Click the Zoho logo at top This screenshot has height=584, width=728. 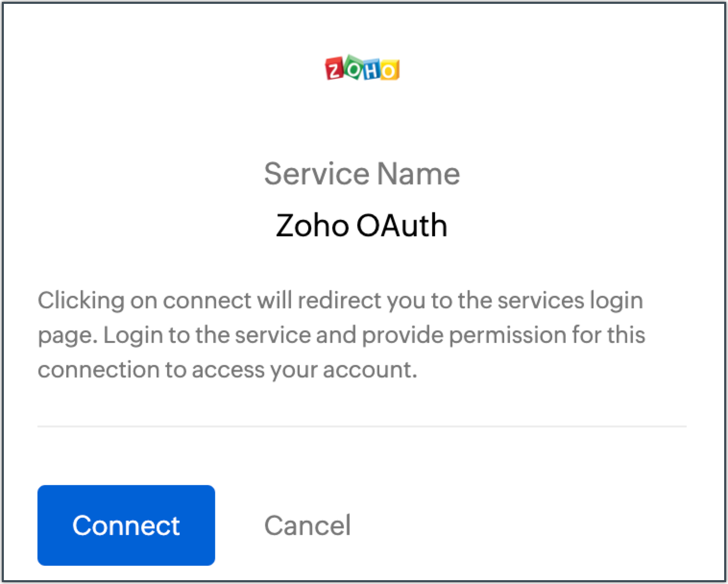pyautogui.click(x=362, y=70)
